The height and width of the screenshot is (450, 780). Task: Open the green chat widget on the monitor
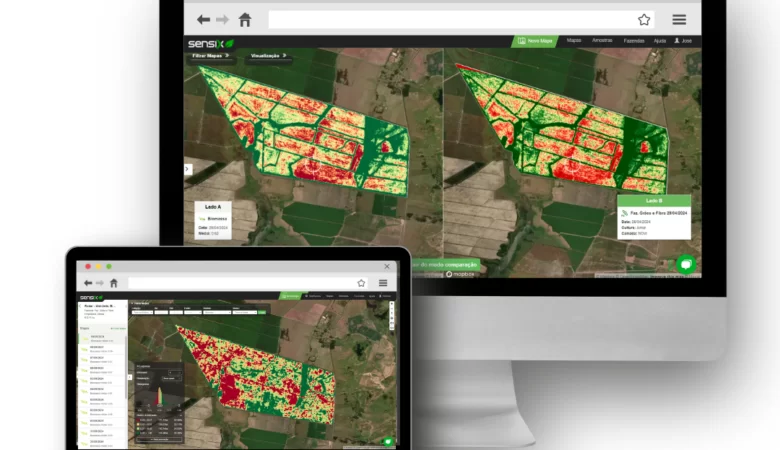pos(686,264)
